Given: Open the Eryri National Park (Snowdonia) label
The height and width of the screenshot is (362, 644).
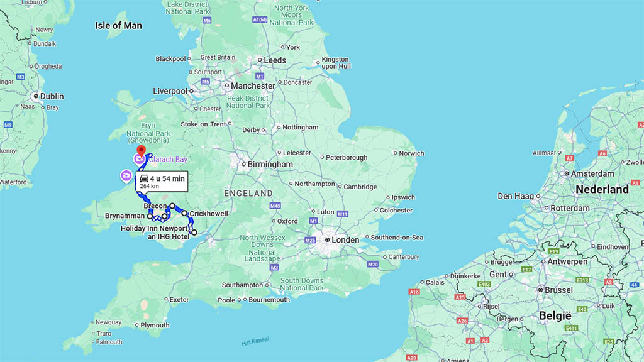Looking at the screenshot, I should click(x=148, y=133).
